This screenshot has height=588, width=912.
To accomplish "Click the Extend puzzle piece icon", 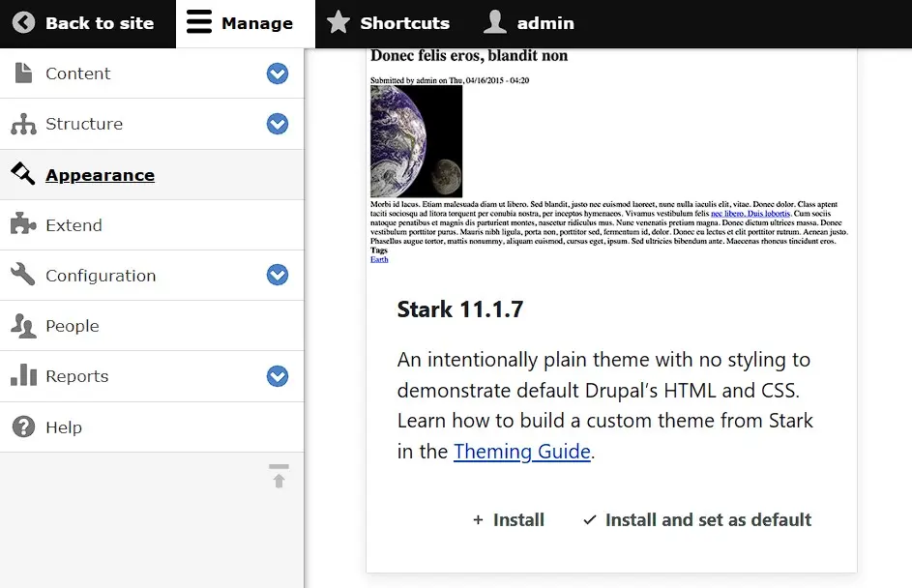I will pos(20,224).
